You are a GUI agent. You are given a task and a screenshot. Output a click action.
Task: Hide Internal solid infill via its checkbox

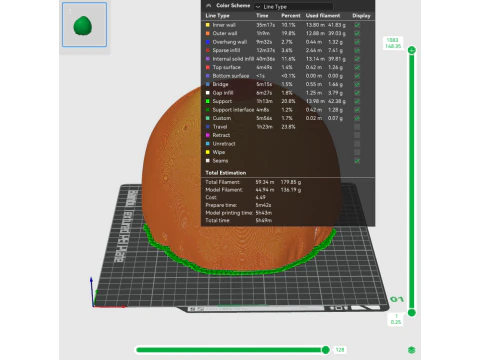[357, 59]
